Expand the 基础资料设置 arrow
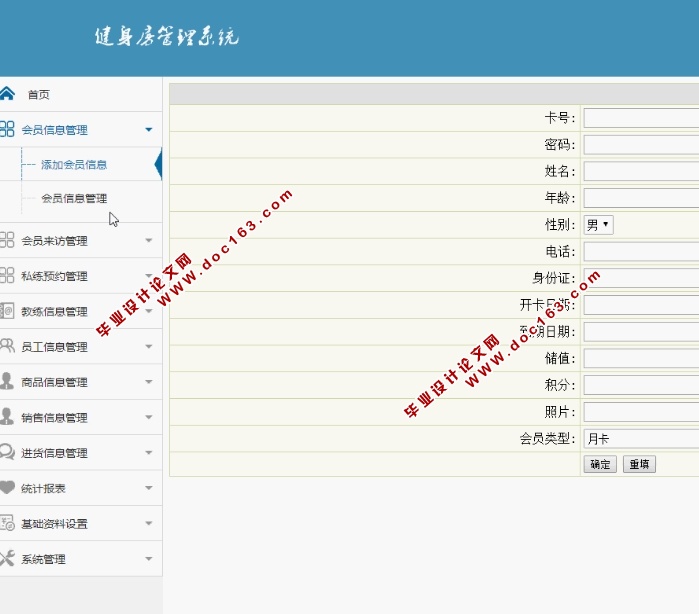Image resolution: width=699 pixels, height=614 pixels. click(149, 523)
